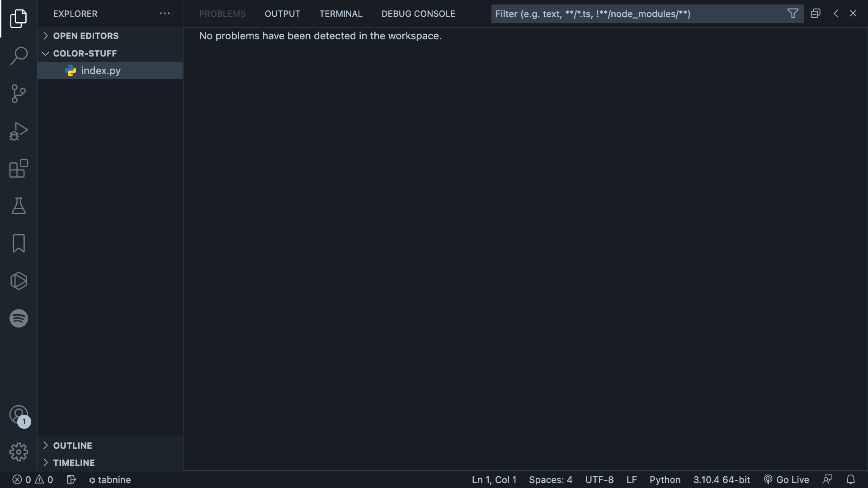Switch to the Terminal tab

click(340, 14)
